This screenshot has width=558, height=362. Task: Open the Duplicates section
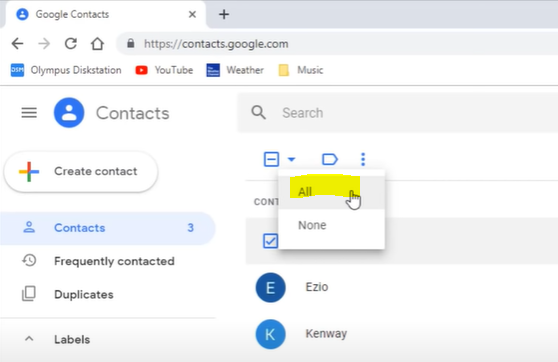pyautogui.click(x=107, y=294)
